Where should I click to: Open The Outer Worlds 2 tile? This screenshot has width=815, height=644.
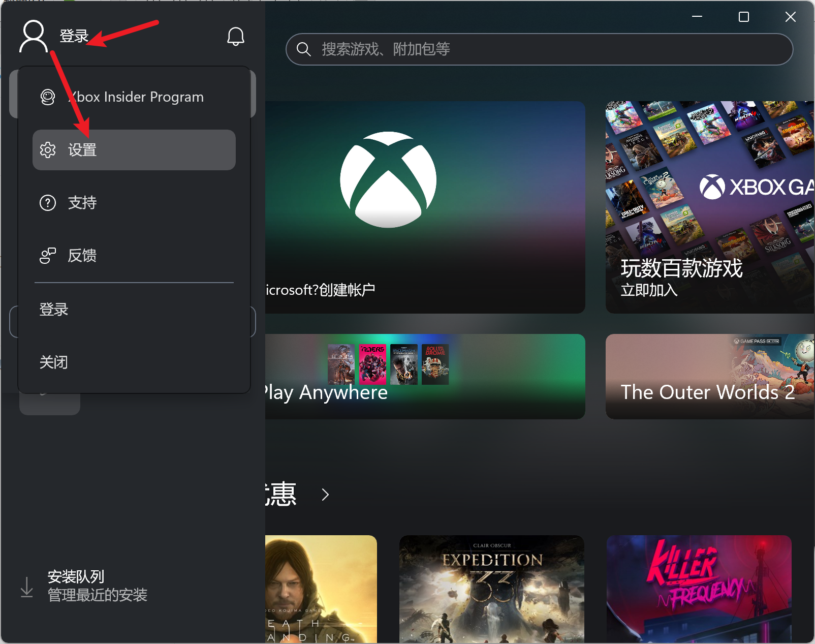709,377
